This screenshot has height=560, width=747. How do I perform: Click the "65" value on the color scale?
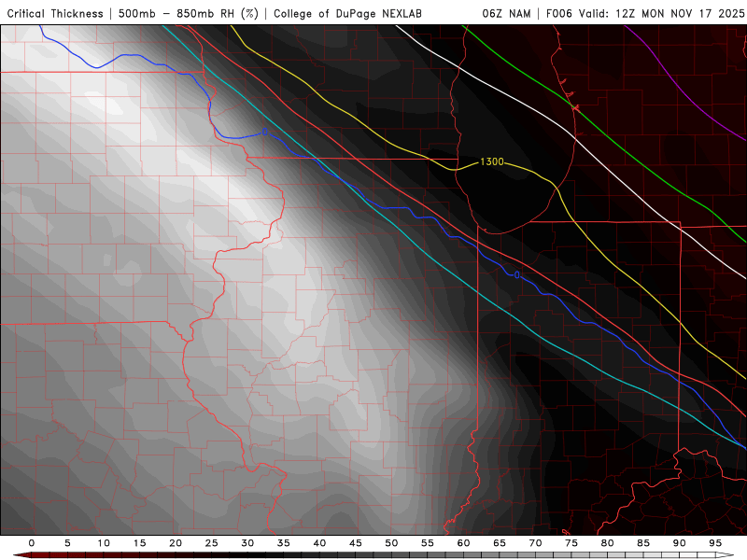[x=500, y=543]
